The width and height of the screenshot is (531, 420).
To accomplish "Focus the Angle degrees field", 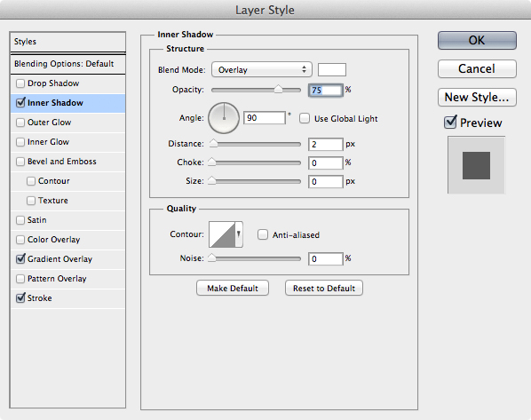I will coord(265,118).
